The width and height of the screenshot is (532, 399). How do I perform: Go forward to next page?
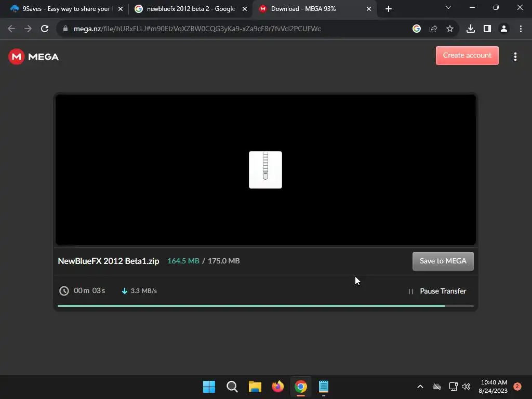(28, 29)
